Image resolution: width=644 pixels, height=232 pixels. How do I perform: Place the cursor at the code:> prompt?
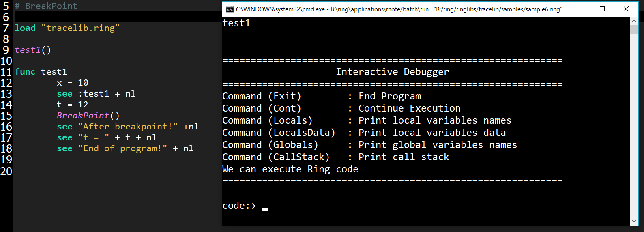[265, 206]
